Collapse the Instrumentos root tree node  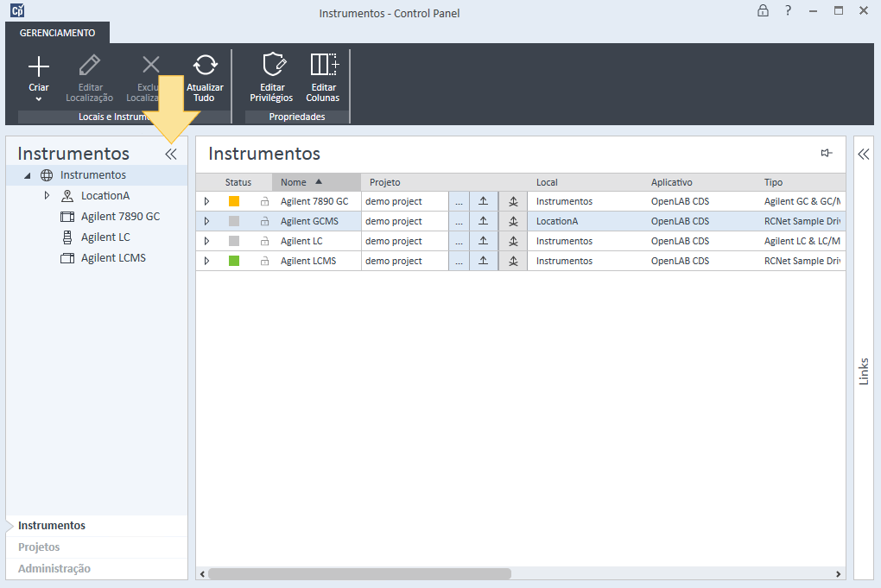click(x=28, y=176)
